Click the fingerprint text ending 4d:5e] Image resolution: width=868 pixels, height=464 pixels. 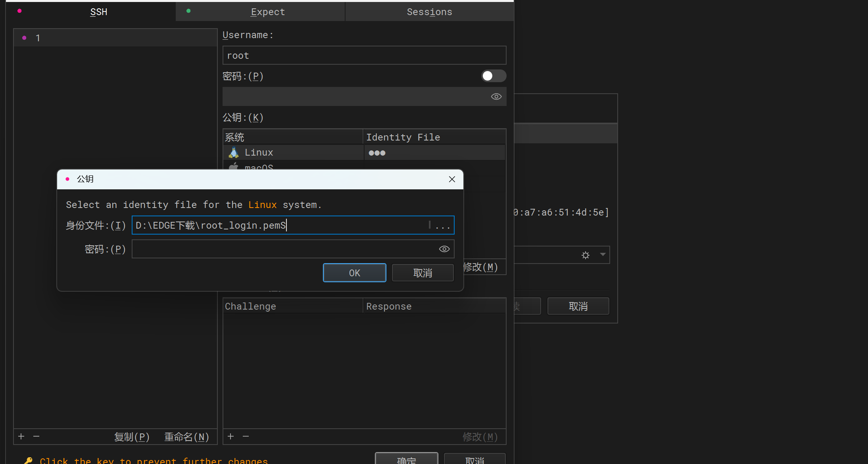tap(561, 212)
